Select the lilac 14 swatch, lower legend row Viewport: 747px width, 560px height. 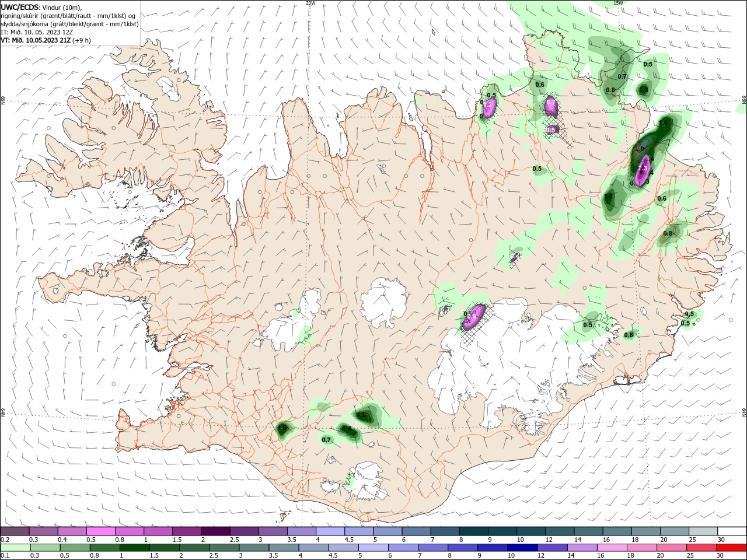(582, 548)
